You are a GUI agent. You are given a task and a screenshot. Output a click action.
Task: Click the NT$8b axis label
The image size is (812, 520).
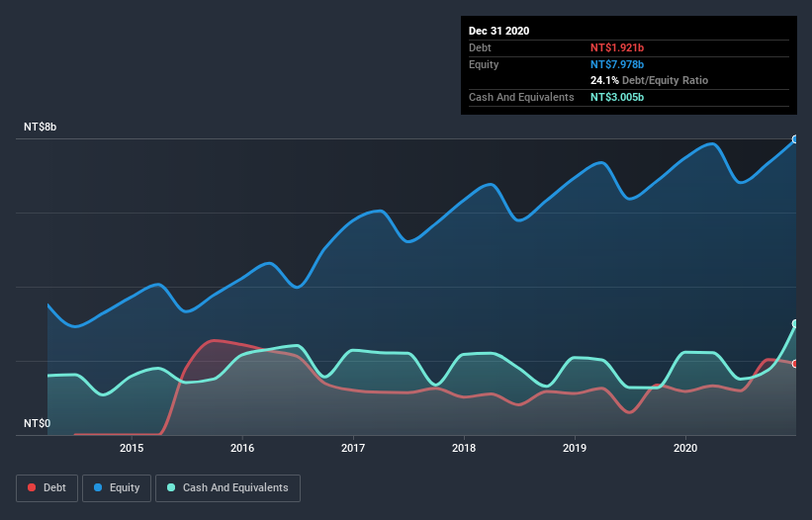point(40,127)
